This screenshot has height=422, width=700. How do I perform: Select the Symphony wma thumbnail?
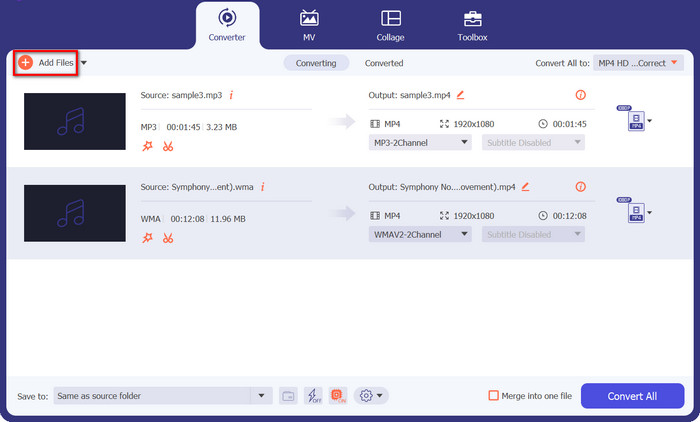click(75, 213)
